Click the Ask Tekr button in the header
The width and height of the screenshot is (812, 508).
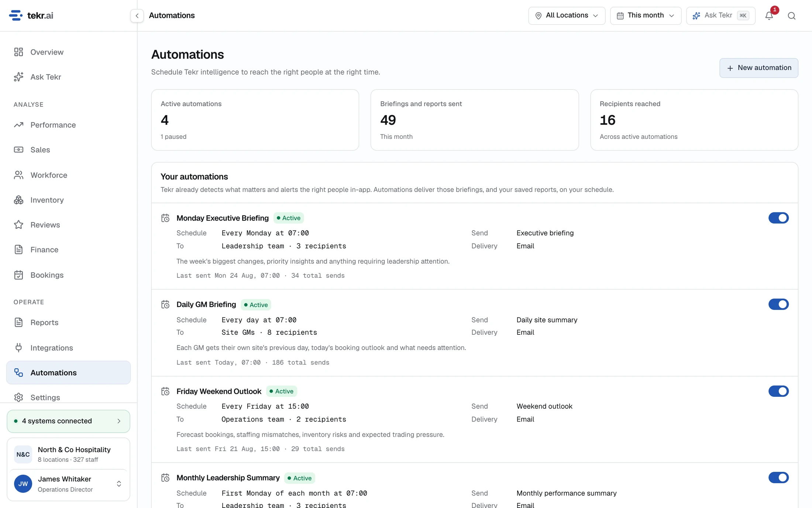tap(720, 16)
